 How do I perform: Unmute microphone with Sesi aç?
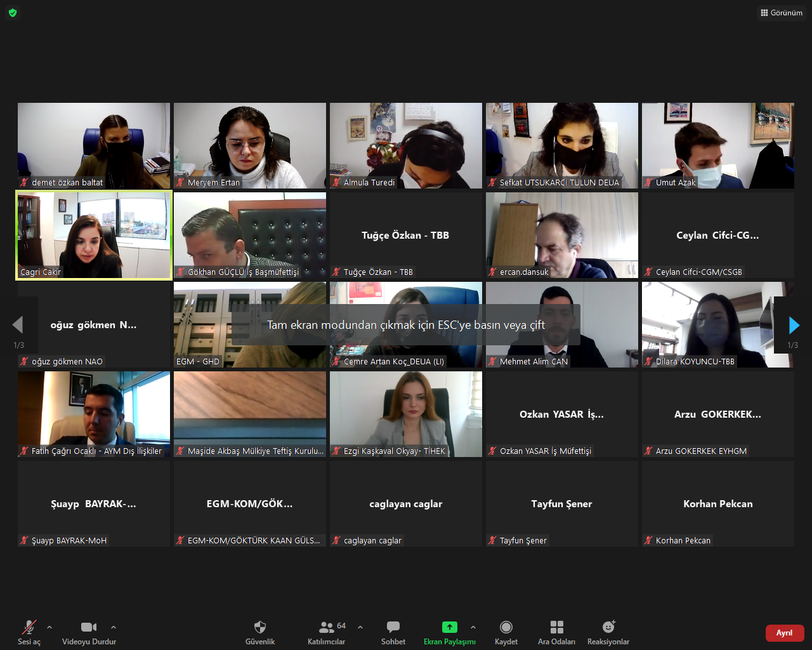29,628
